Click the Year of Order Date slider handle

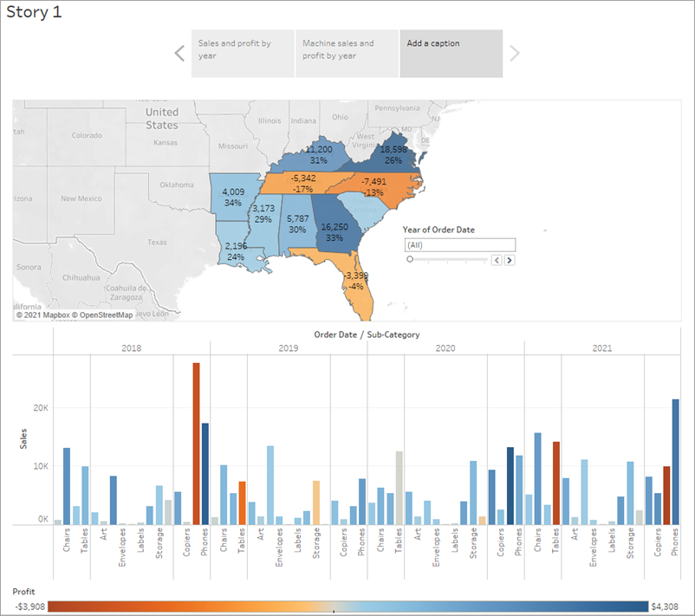click(410, 259)
